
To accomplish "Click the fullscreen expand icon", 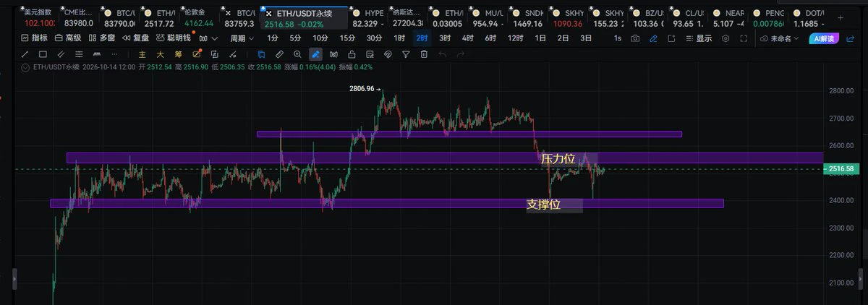I will tap(744, 38).
